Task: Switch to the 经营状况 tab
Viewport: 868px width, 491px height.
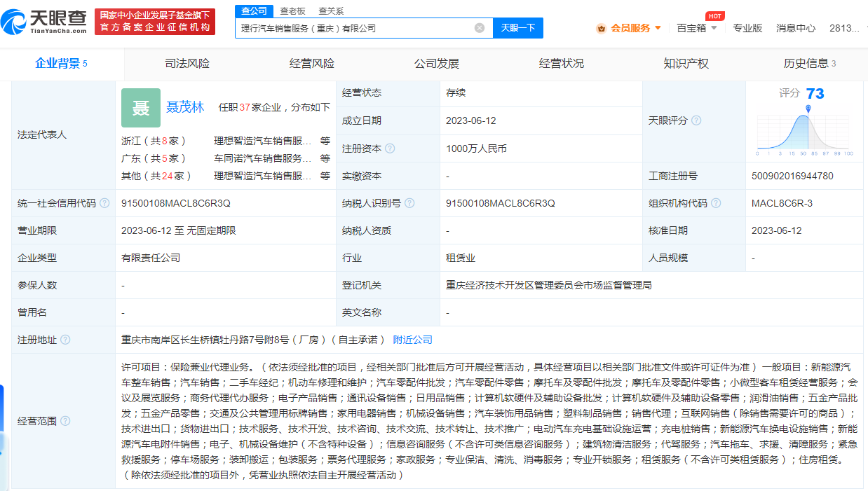Action: point(562,64)
